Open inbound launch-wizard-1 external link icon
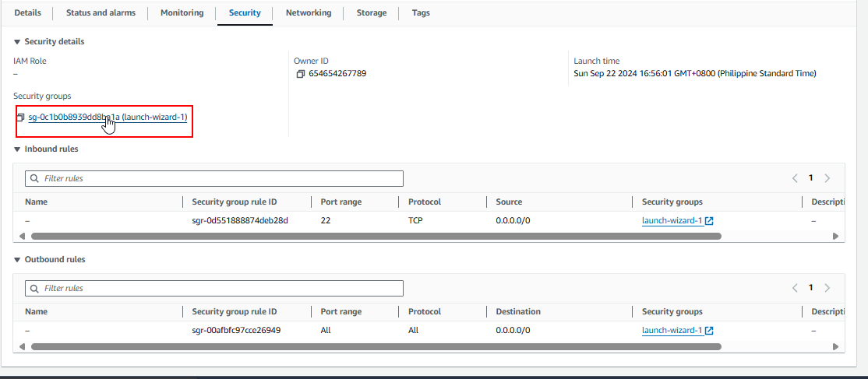This screenshot has height=379, width=868. (709, 221)
